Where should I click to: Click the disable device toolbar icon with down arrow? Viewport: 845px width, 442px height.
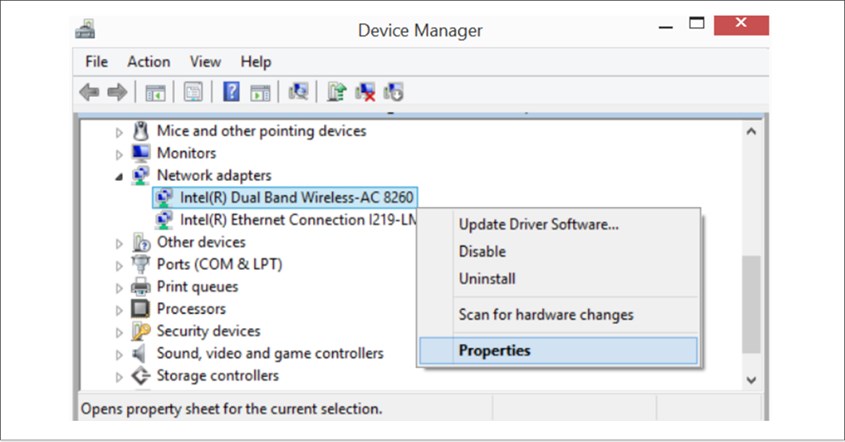tap(393, 92)
